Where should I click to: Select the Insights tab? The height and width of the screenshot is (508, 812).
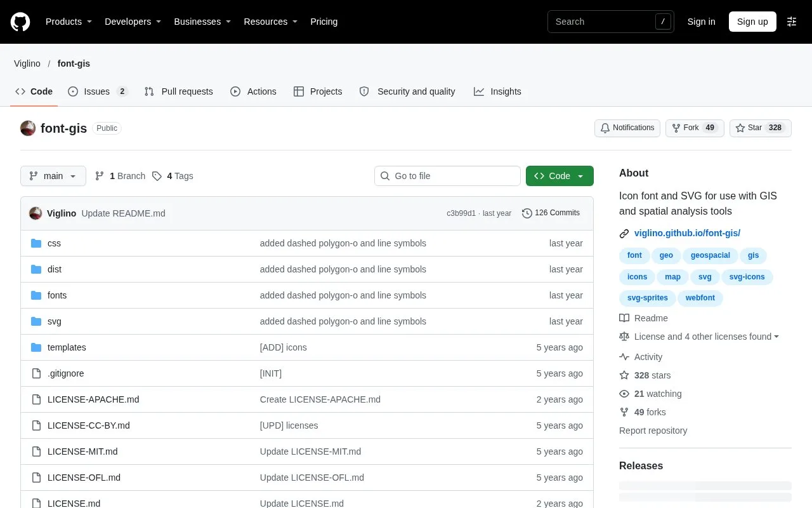click(x=497, y=91)
